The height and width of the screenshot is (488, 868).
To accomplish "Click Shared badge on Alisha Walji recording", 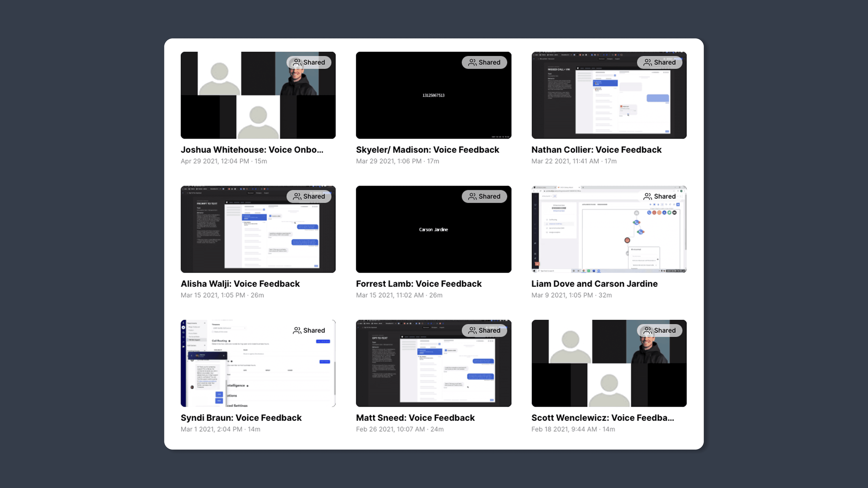I will [x=309, y=196].
